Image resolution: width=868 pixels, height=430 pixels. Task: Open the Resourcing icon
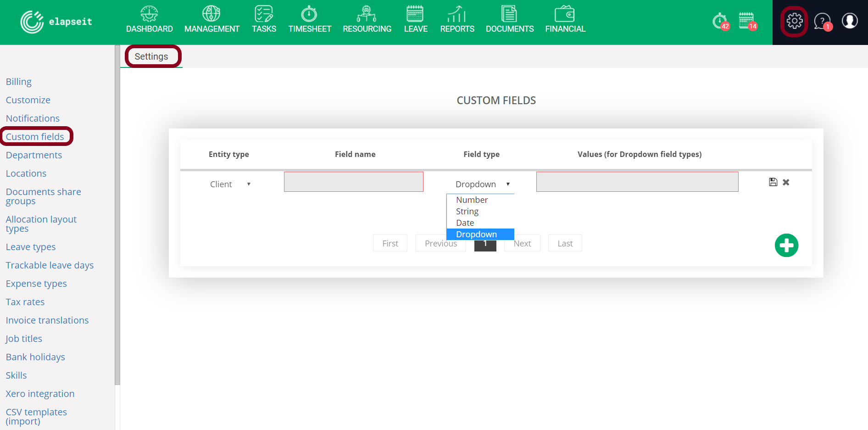pos(367,14)
